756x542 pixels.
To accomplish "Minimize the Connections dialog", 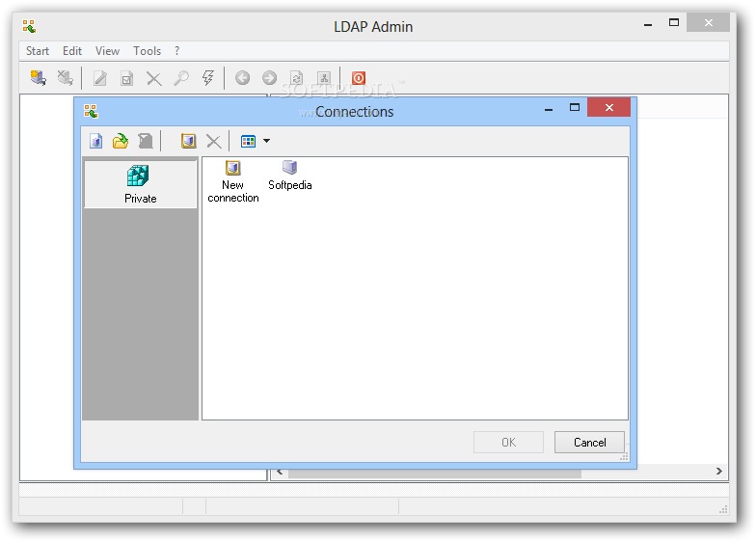I will tap(549, 109).
